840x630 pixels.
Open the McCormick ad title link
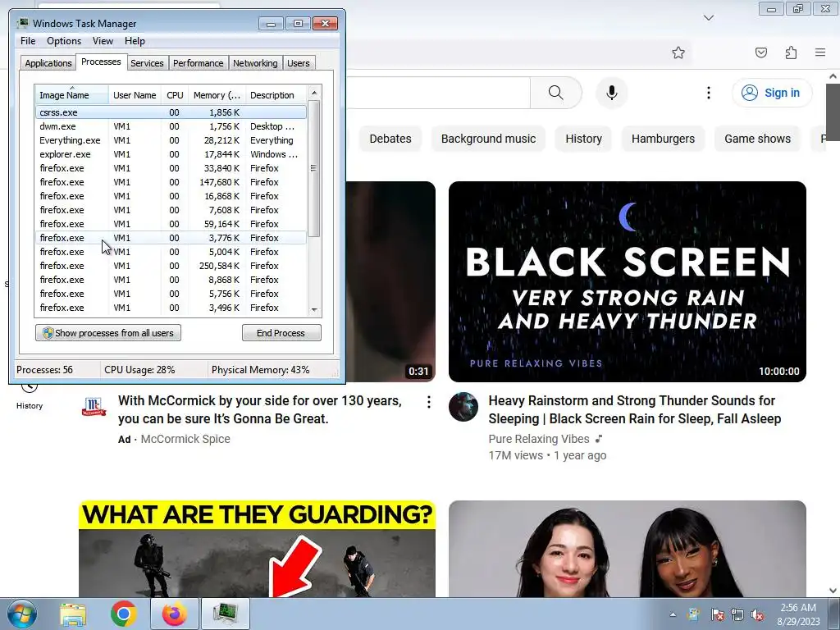tap(260, 410)
